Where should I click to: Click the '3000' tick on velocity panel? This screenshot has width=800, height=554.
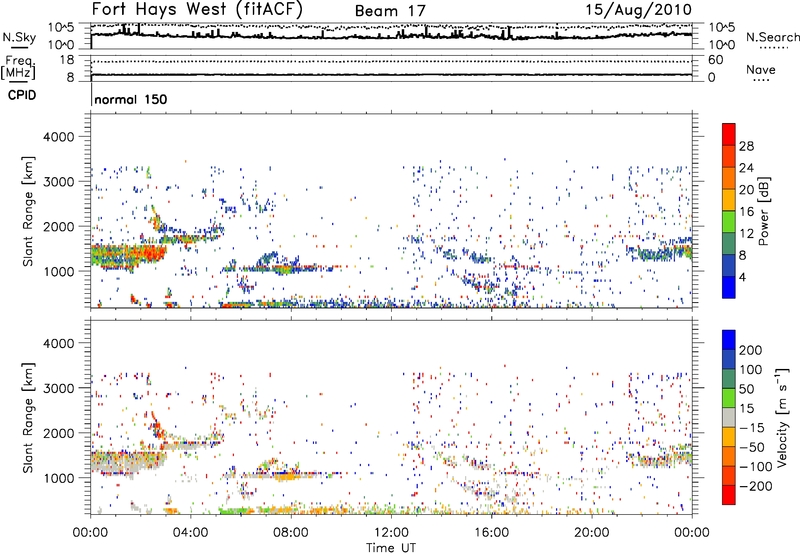58,388
